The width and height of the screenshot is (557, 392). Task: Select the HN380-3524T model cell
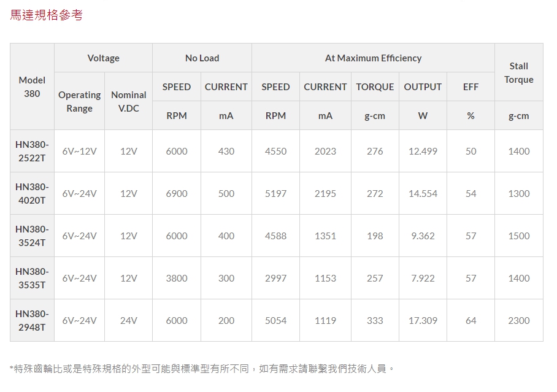pyautogui.click(x=32, y=236)
